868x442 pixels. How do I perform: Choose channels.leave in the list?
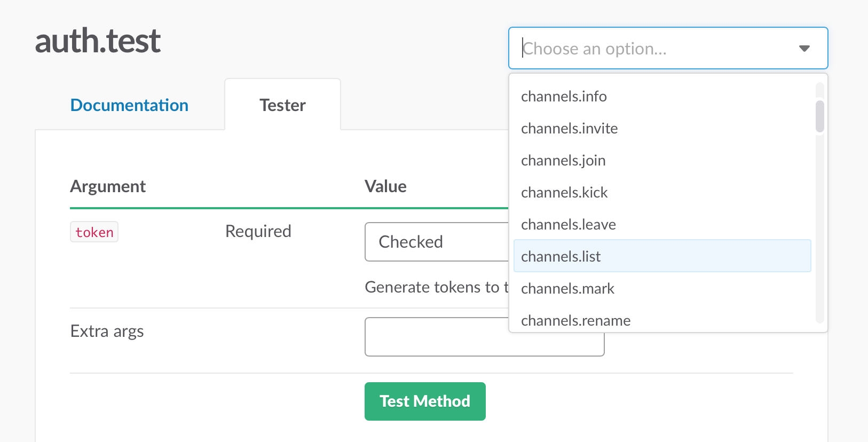(568, 225)
